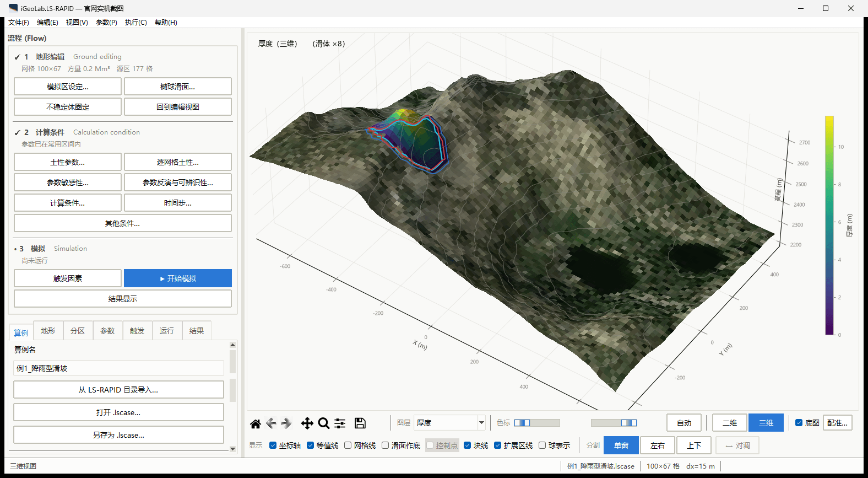This screenshot has height=478, width=868.
Task: Click the 打开 .lscase... button
Action: coord(118,412)
